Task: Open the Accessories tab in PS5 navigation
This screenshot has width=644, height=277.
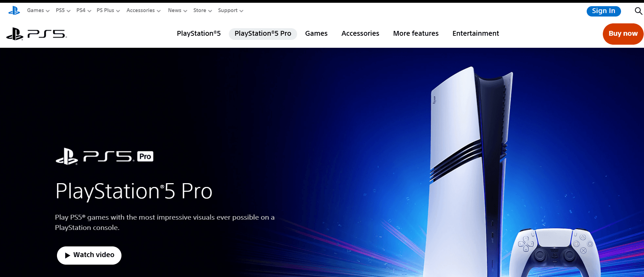Action: (360, 34)
